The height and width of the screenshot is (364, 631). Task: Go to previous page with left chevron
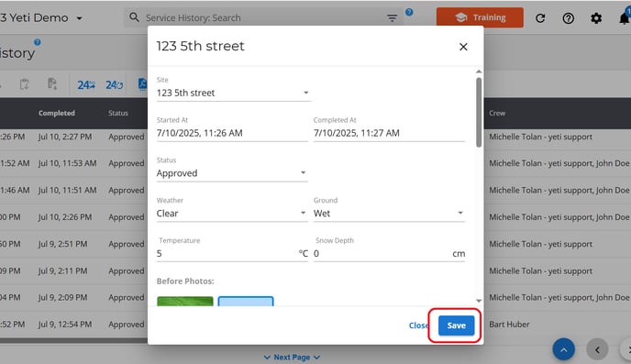click(x=597, y=350)
